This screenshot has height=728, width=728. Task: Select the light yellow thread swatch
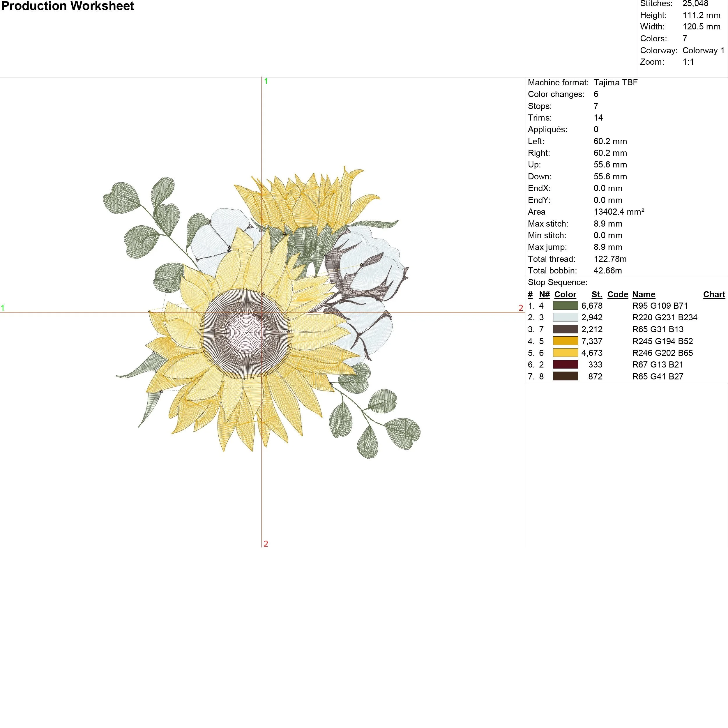565,353
